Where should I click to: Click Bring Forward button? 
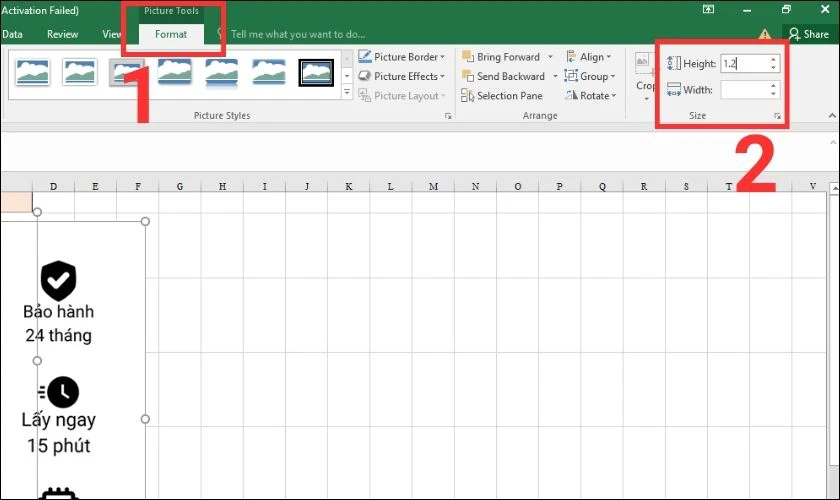501,57
